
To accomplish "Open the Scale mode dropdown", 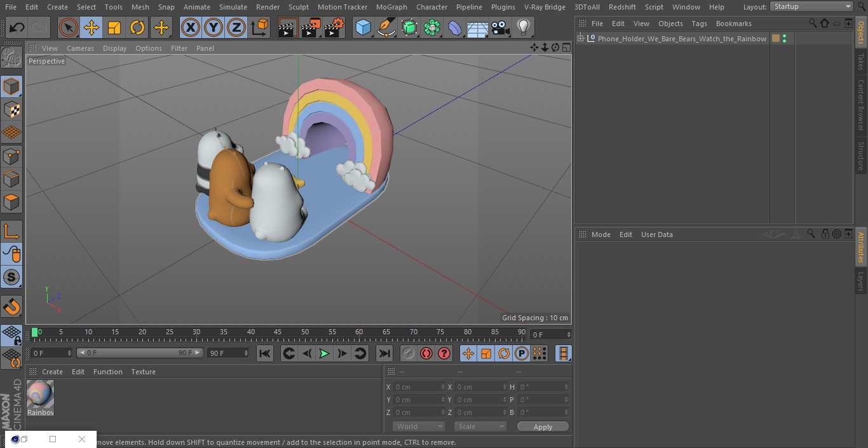I will 480,426.
